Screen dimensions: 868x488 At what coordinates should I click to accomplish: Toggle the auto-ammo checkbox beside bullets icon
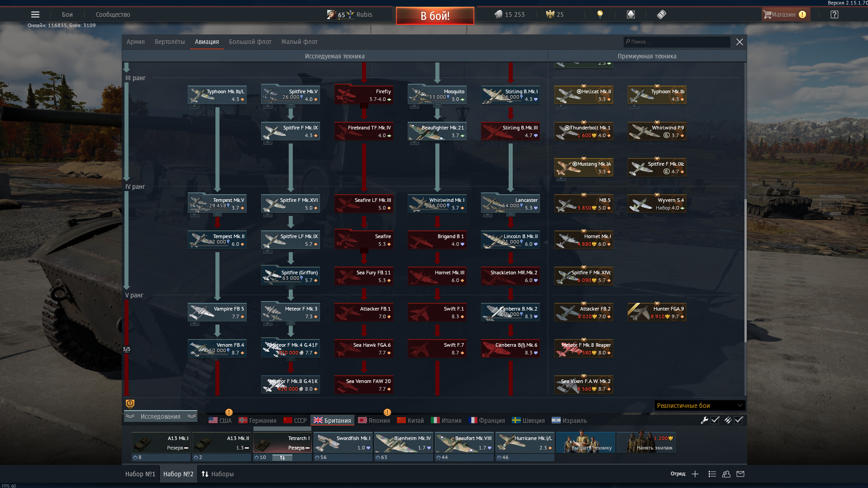tap(739, 420)
